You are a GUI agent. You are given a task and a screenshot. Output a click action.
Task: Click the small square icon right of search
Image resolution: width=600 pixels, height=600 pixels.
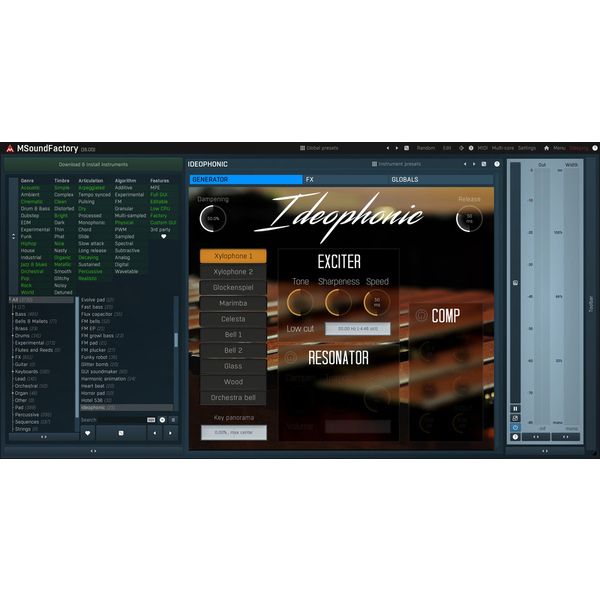coord(173,420)
